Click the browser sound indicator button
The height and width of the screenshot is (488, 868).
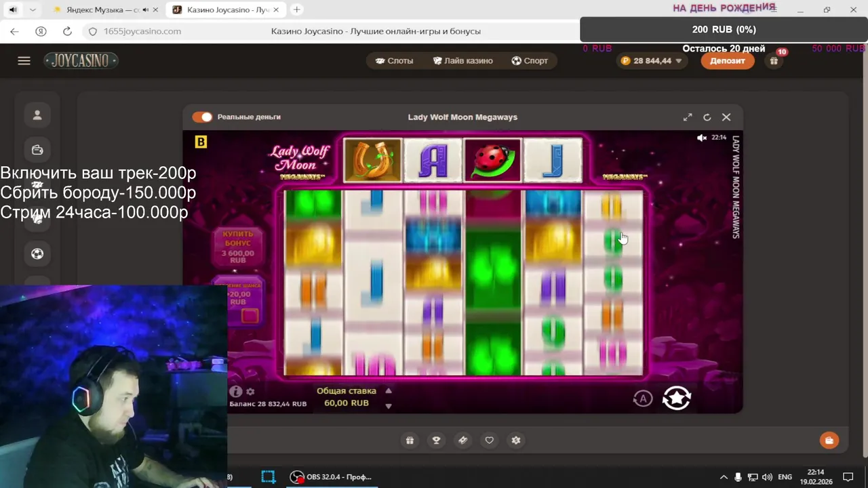13,9
